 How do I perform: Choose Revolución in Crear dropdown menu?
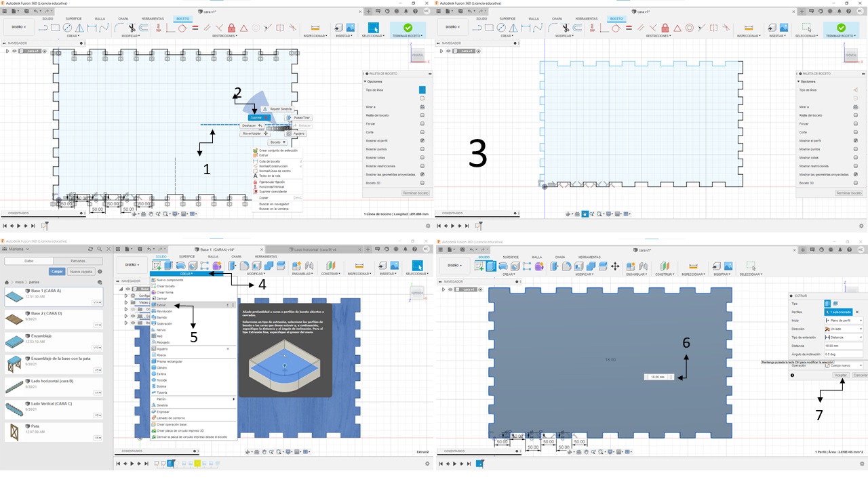(x=163, y=311)
